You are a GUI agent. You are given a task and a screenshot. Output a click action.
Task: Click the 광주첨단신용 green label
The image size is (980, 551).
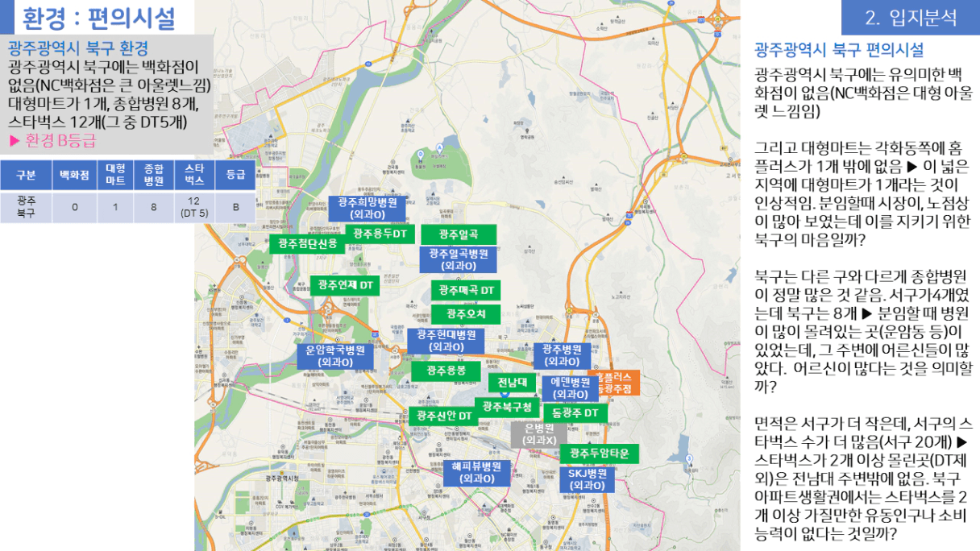(307, 243)
